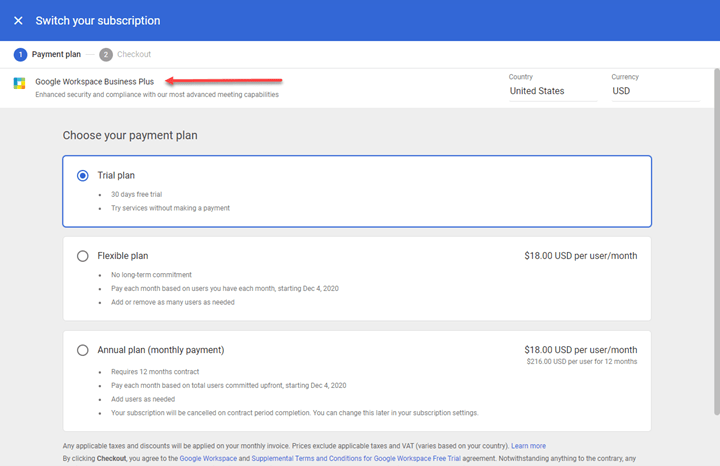Screen dimensions: 720x466
Task: Go to the Payment plan step label
Action: pyautogui.click(x=56, y=54)
